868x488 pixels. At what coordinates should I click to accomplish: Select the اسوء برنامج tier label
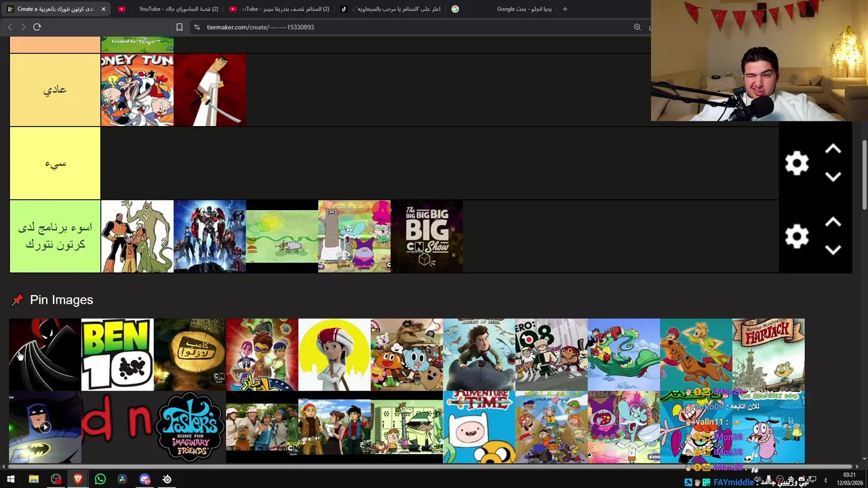(55, 237)
